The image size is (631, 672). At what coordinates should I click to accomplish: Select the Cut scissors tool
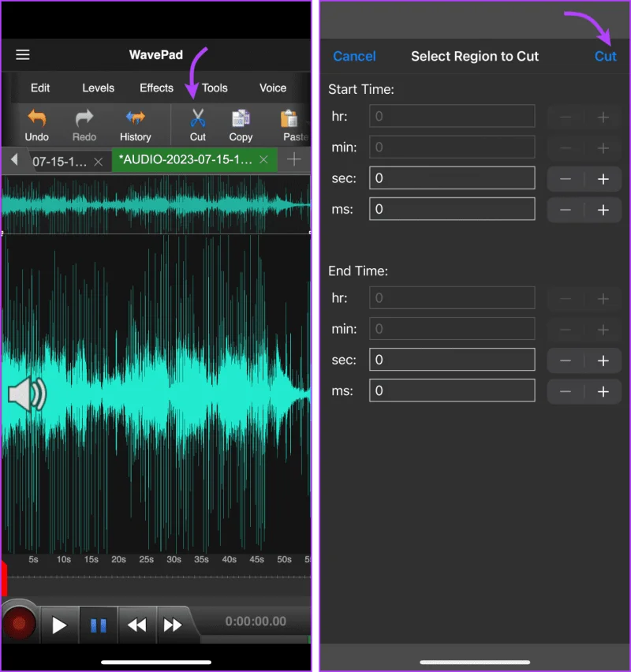(198, 118)
